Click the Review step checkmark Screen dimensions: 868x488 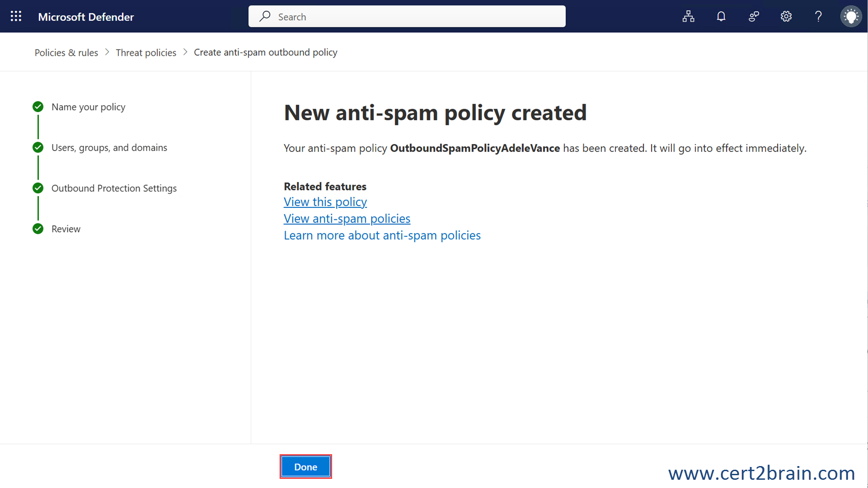[x=38, y=229]
